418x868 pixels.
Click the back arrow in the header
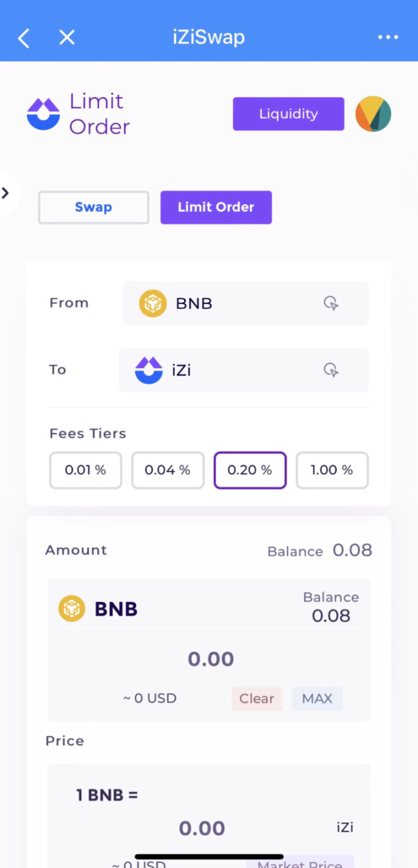(23, 37)
